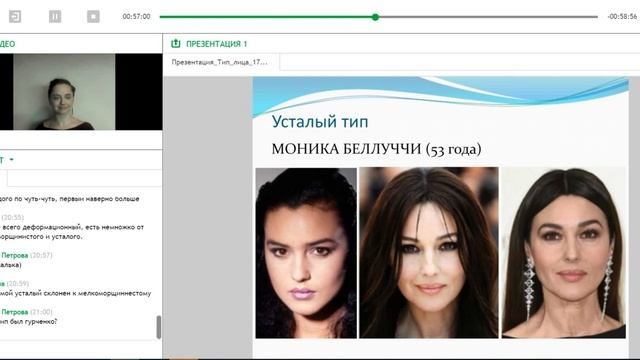Click the Петрова name at 20:57
This screenshot has height=360, width=640.
pos(15,256)
